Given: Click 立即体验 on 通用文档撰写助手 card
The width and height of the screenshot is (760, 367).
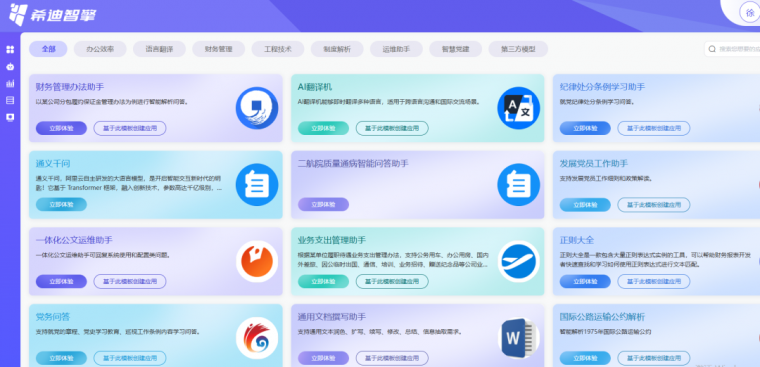Looking at the screenshot, I should click(x=323, y=358).
